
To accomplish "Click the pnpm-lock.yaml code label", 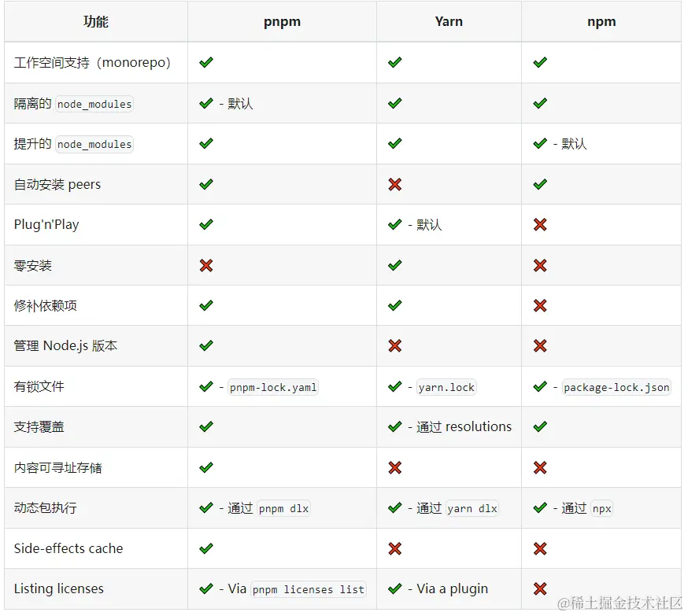I will [273, 387].
